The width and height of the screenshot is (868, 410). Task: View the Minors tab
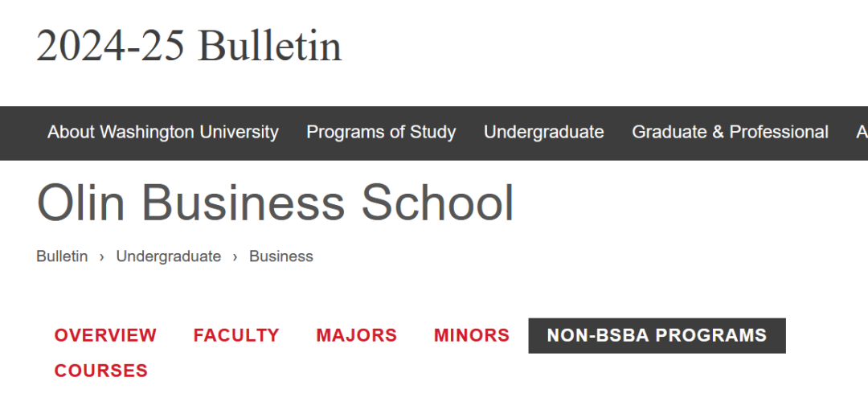pyautogui.click(x=472, y=336)
